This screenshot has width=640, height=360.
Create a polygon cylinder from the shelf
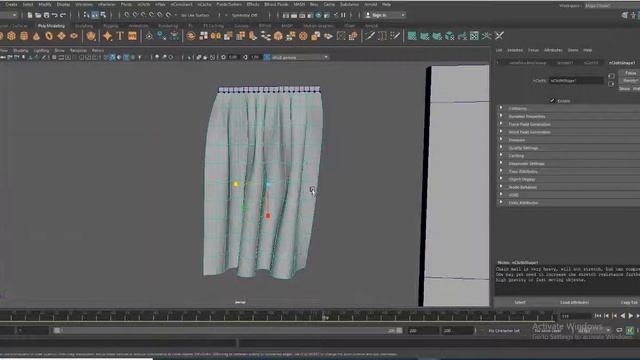point(24,36)
